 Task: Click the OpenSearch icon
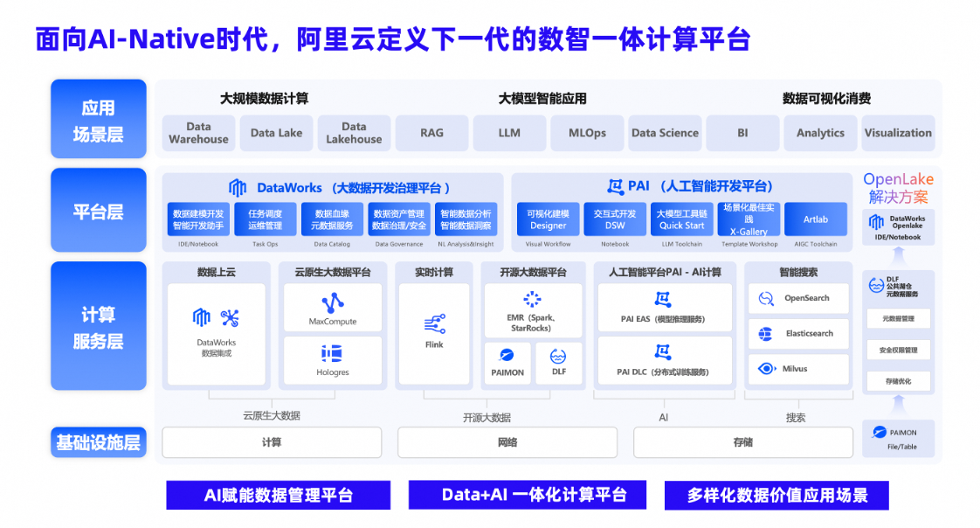[766, 298]
